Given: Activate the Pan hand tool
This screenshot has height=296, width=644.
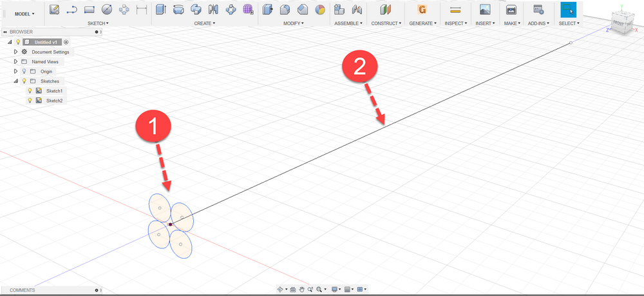Looking at the screenshot, I should 301,290.
